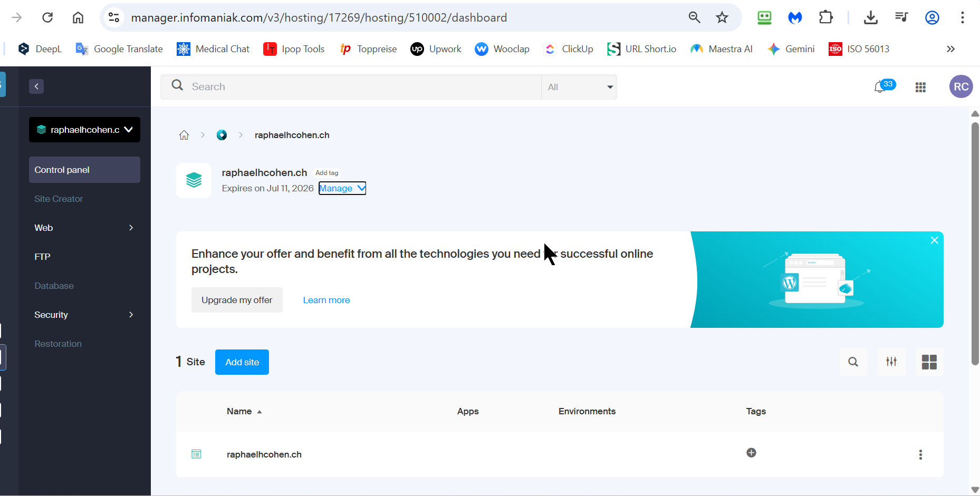This screenshot has height=496, width=980.
Task: Click the Add site button
Action: tap(242, 362)
